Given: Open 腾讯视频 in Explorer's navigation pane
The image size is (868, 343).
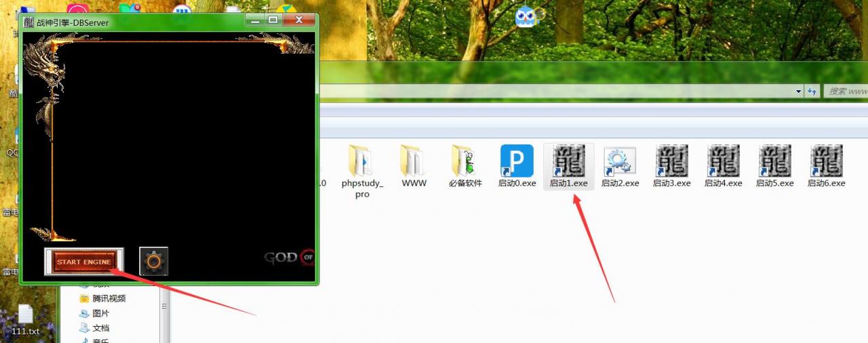Looking at the screenshot, I should click(103, 298).
